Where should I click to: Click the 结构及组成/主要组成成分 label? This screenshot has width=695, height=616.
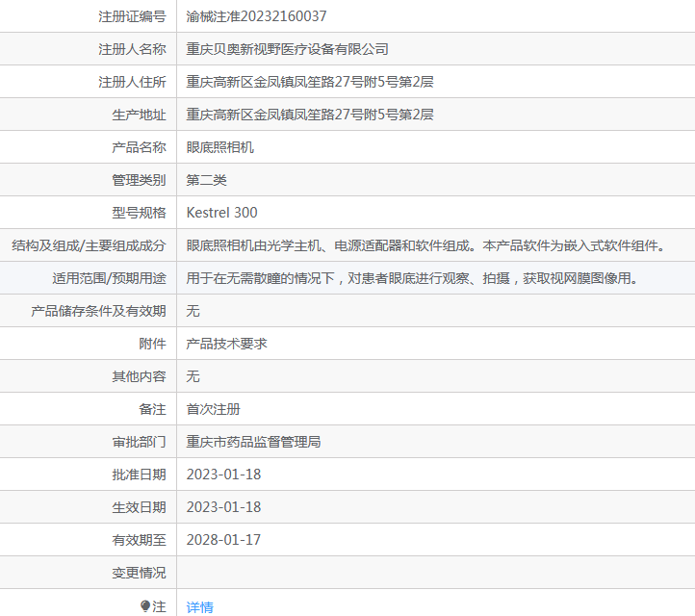(x=89, y=245)
